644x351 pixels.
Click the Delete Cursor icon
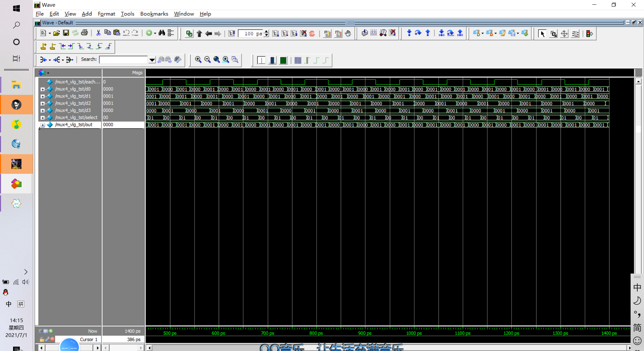53,46
